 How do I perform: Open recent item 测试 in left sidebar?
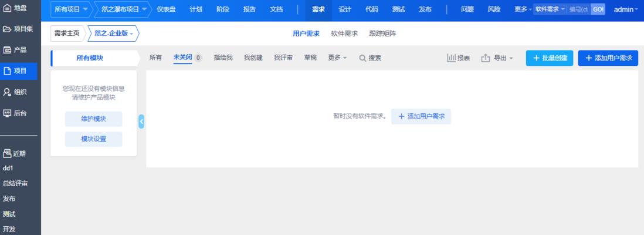click(9, 214)
